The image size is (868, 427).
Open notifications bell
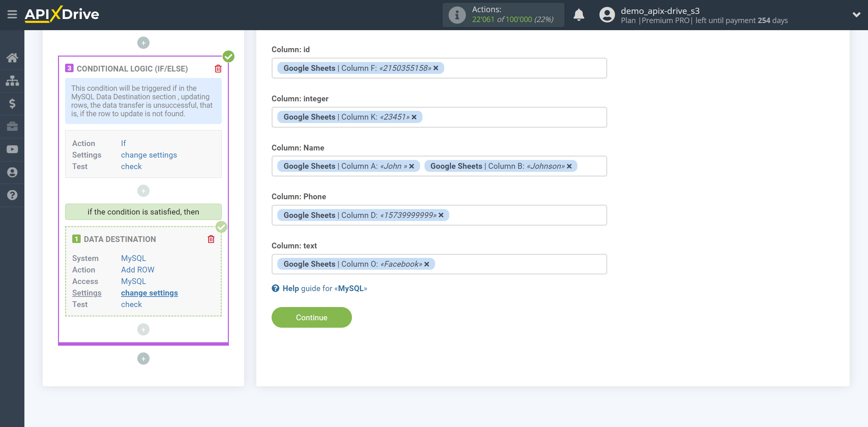579,15
